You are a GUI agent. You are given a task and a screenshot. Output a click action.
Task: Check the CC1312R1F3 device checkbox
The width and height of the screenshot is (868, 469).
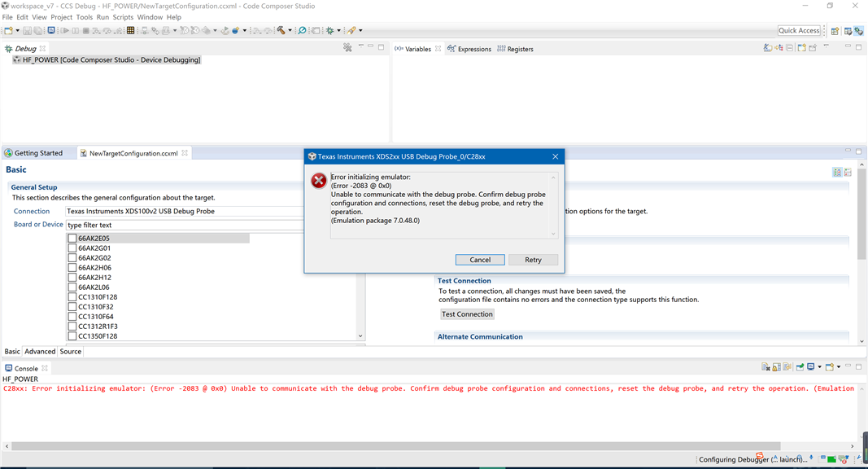point(72,327)
